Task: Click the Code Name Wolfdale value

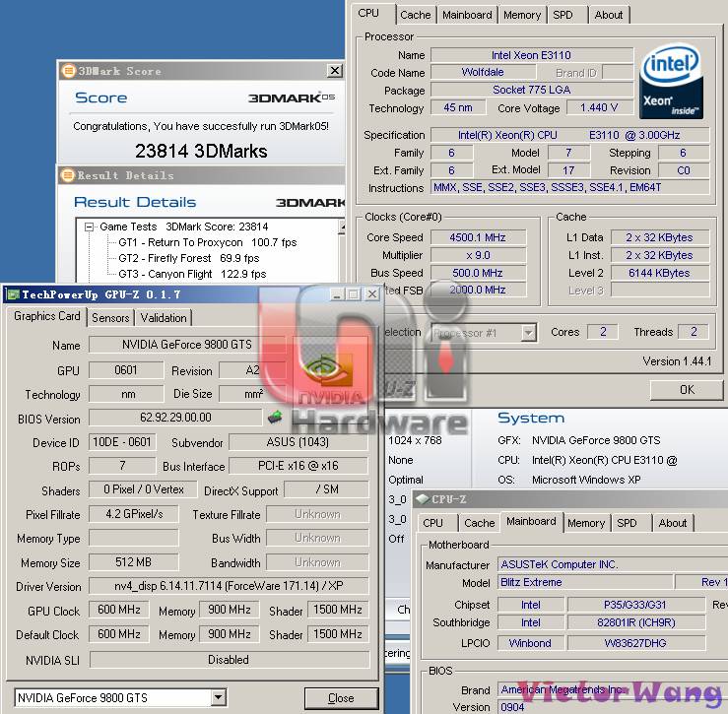Action: click(483, 72)
